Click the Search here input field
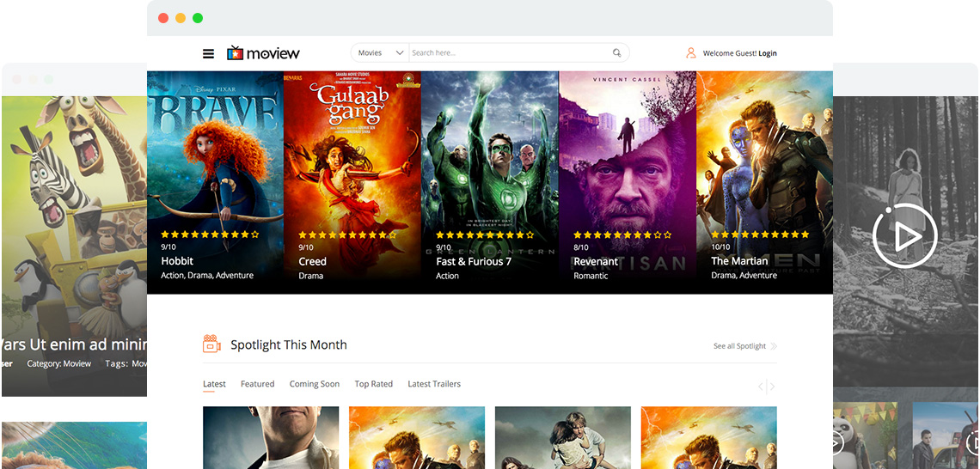 pos(510,53)
